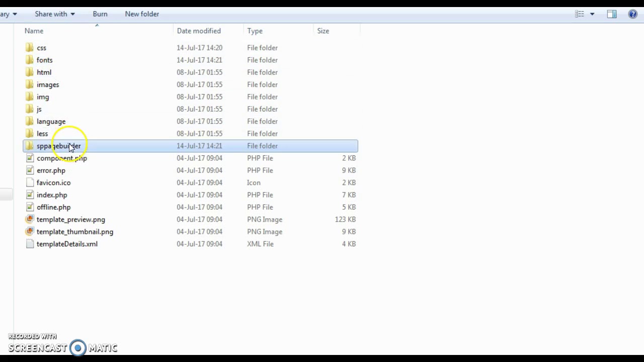The width and height of the screenshot is (644, 362).
Task: Click the less folder icon
Action: (30, 133)
